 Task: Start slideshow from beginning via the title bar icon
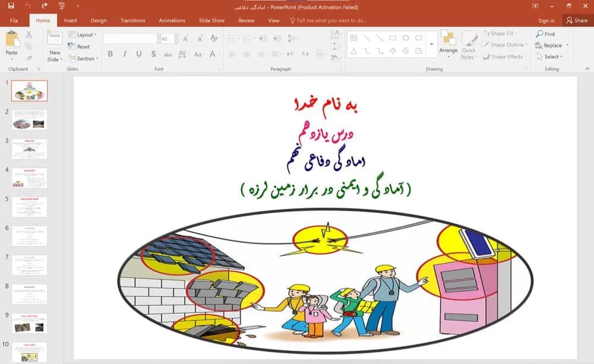(x=61, y=6)
